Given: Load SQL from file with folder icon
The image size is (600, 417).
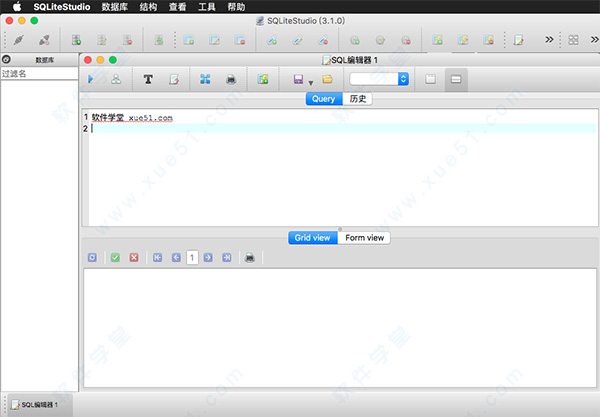Looking at the screenshot, I should tap(327, 79).
